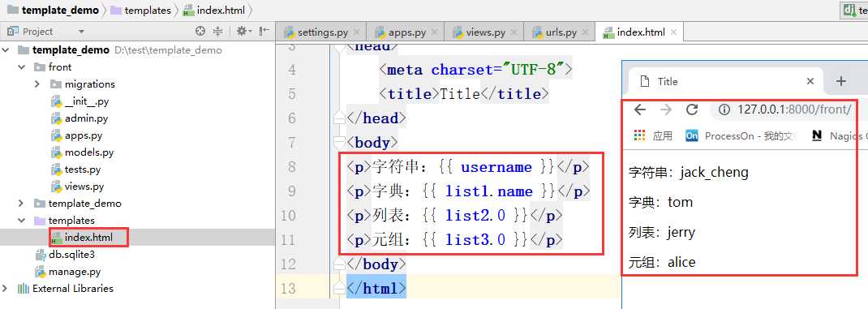
Task: Select manage.py in the project tree
Action: click(67, 272)
